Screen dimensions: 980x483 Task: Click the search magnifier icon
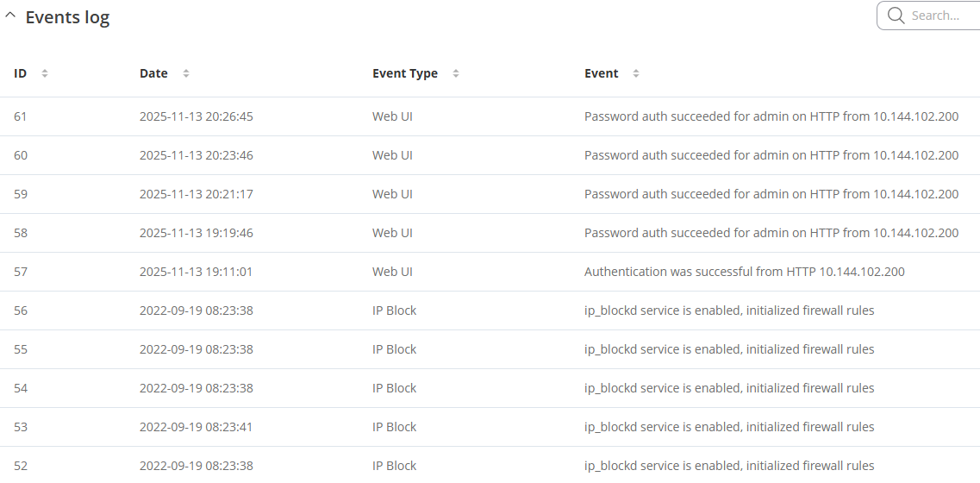click(x=896, y=16)
